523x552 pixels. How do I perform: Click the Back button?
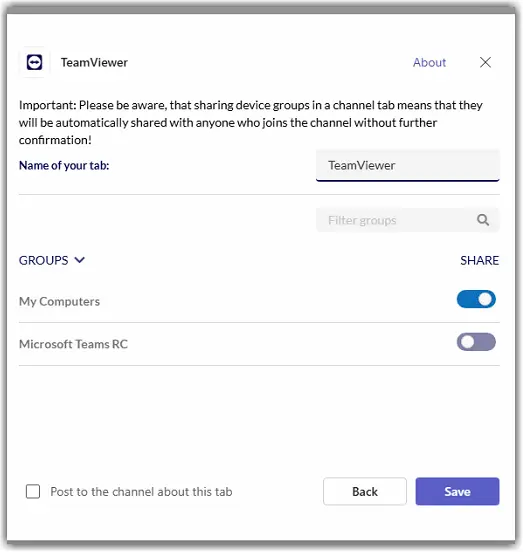point(365,491)
